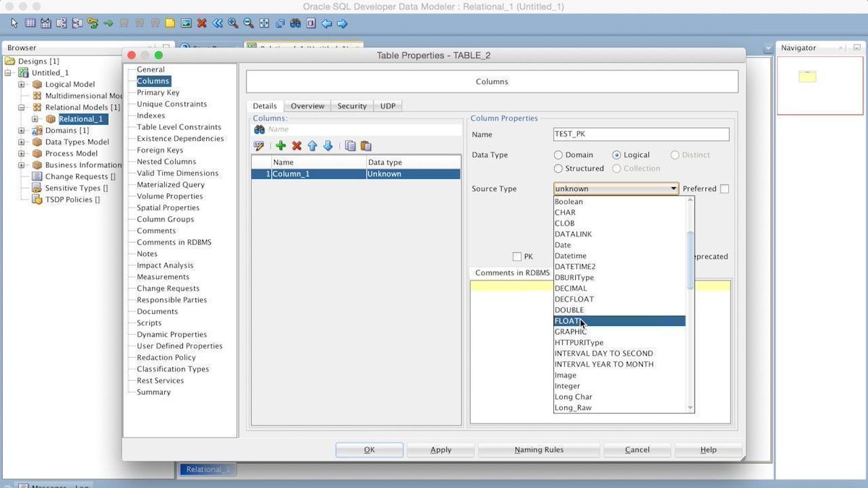Select the Column_1 row in columns table
Image resolution: width=868 pixels, height=488 pixels.
click(356, 174)
